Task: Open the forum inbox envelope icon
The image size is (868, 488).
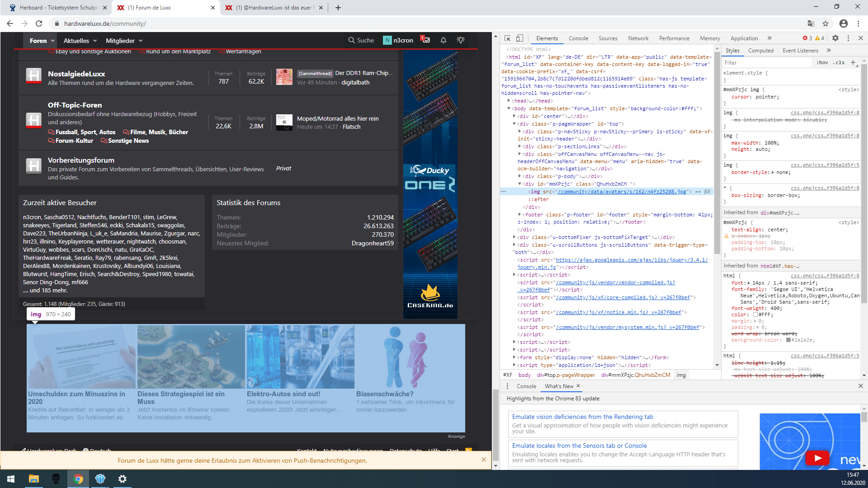Action: (x=425, y=40)
